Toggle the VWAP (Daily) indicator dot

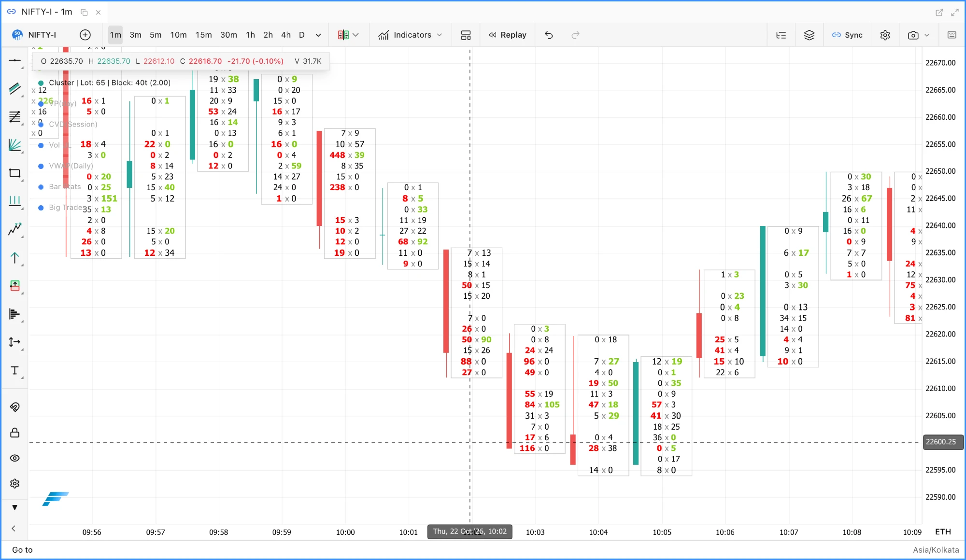41,166
